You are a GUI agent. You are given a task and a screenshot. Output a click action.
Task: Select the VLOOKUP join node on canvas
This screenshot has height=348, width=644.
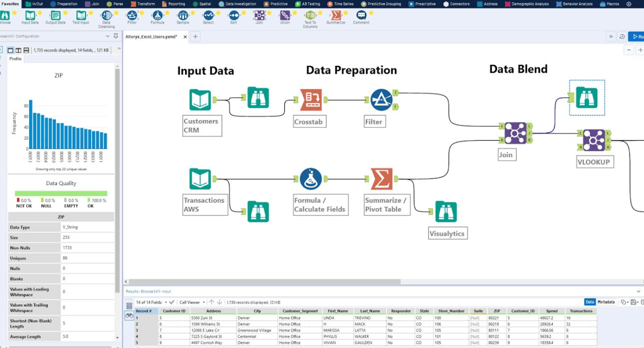pos(593,140)
